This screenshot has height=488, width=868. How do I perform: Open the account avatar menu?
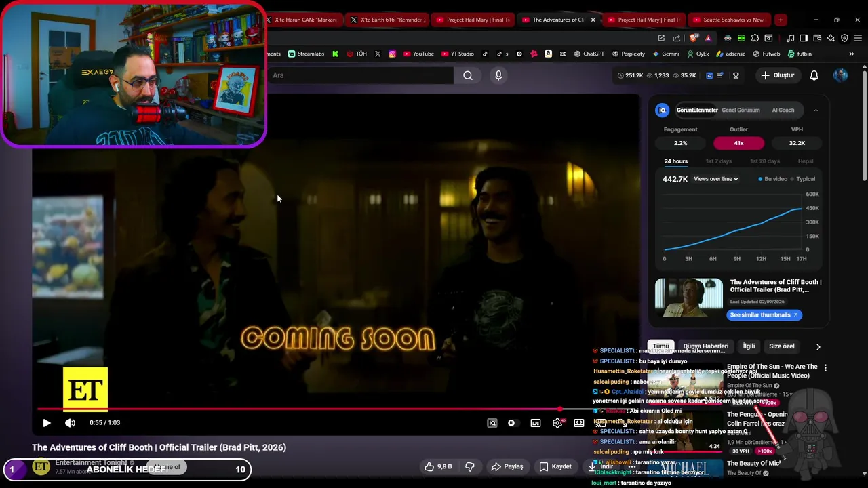(x=840, y=75)
